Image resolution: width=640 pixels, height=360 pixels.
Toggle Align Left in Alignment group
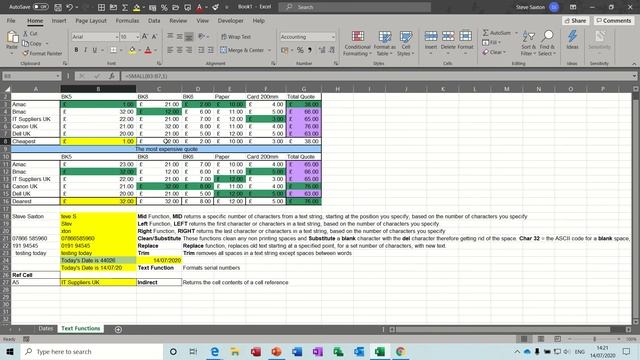pyautogui.click(x=170, y=50)
